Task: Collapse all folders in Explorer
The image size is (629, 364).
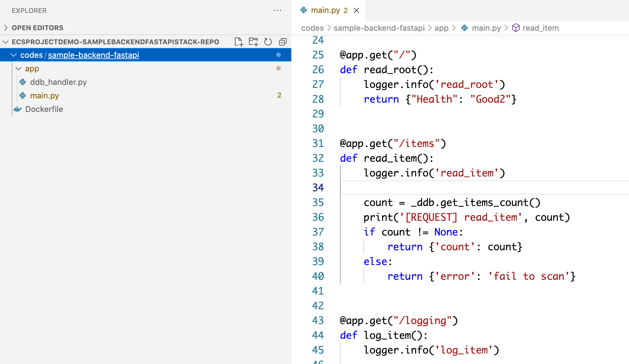Action: (283, 42)
